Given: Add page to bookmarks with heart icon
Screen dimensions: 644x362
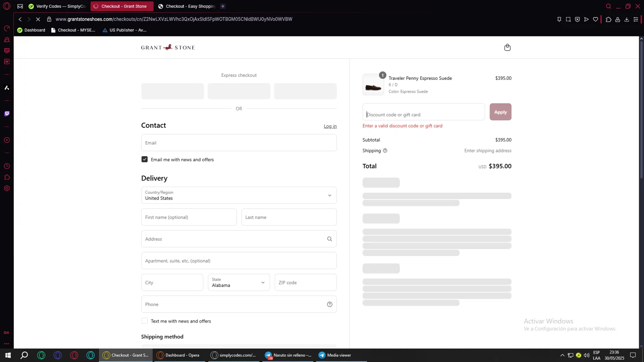Looking at the screenshot, I should (595, 19).
